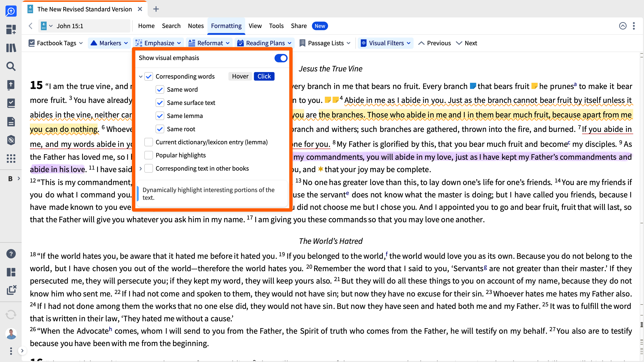This screenshot has width=644, height=362.
Task: Click the user profile avatar
Action: 11,334
